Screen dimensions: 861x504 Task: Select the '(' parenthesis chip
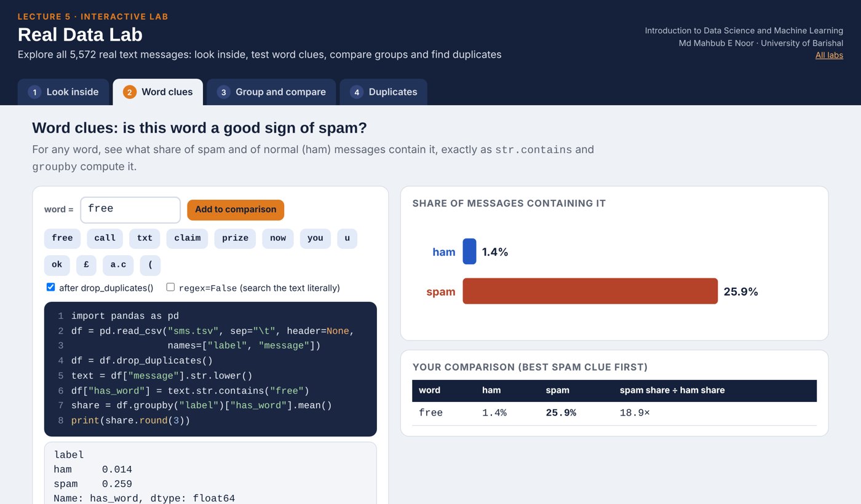150,266
